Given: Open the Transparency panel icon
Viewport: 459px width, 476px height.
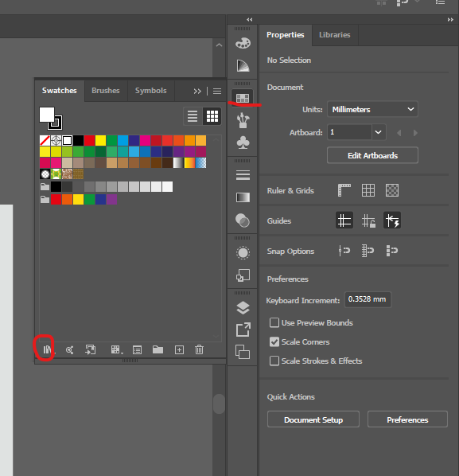Looking at the screenshot, I should pyautogui.click(x=243, y=220).
